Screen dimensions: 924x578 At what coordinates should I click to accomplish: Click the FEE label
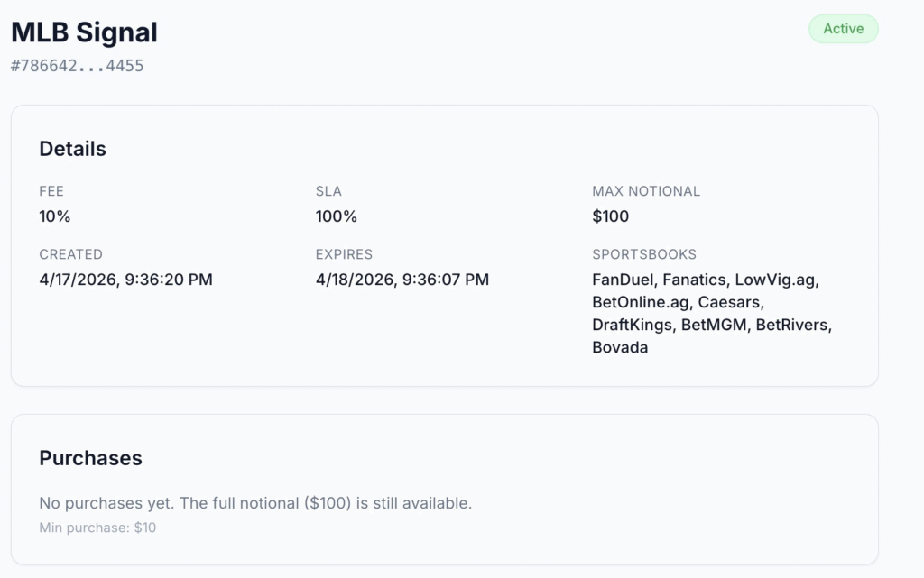(x=51, y=191)
